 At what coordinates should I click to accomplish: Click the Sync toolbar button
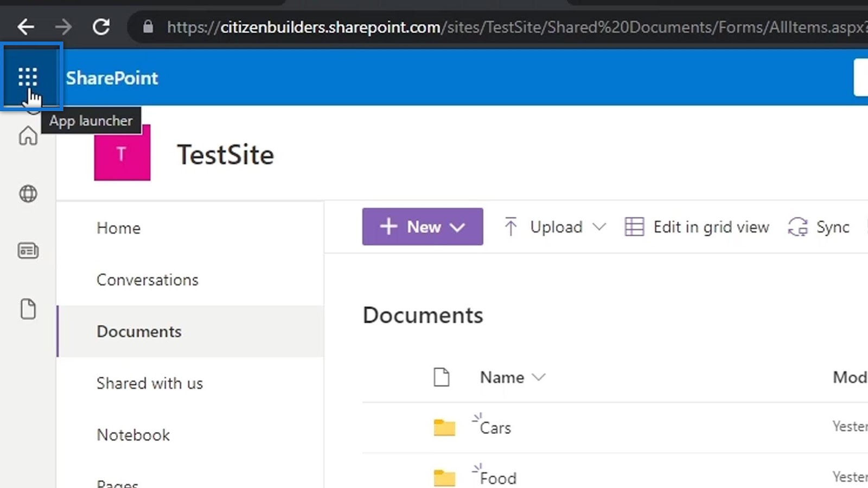pos(819,227)
